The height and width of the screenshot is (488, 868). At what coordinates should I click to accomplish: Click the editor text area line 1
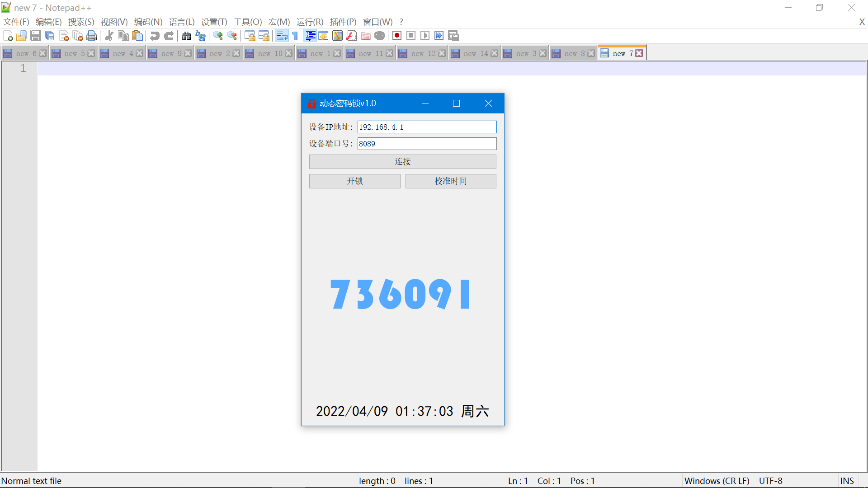click(x=452, y=68)
